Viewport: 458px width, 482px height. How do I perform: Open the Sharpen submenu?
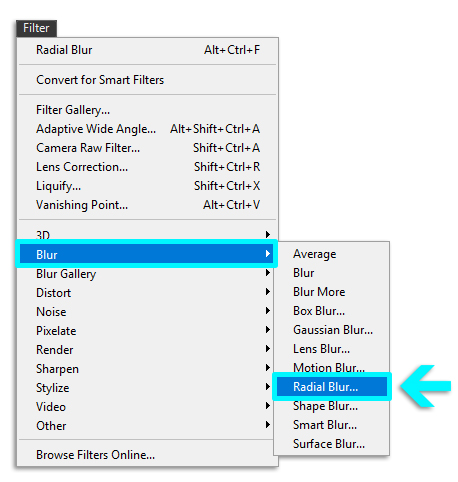(147, 369)
